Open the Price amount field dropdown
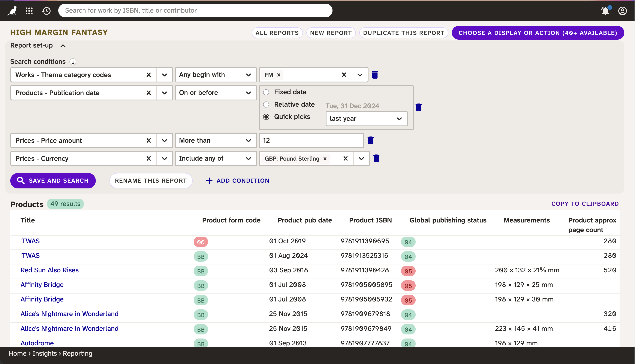Viewport: 635px width, 364px height. coord(164,140)
